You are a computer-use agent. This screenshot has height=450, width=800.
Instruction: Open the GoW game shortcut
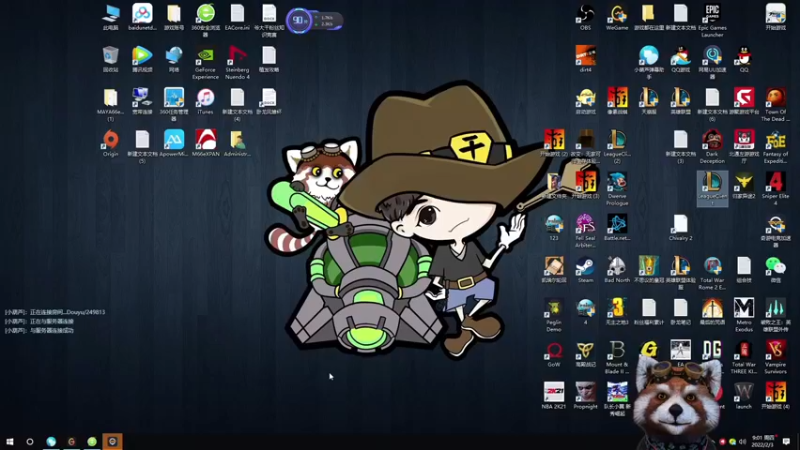pos(554,354)
